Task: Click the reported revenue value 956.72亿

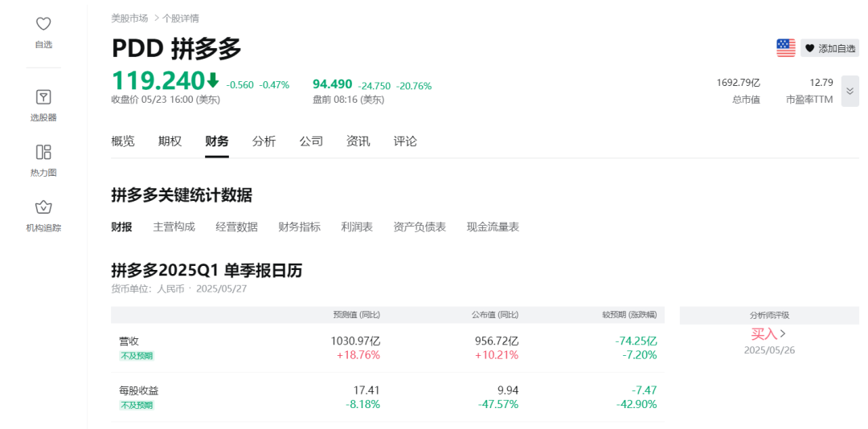Action: coord(497,341)
